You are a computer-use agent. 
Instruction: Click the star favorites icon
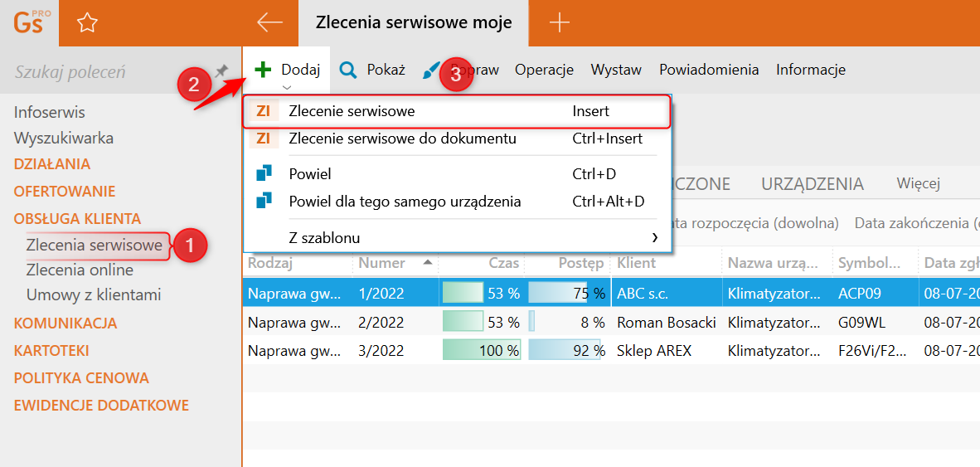tap(87, 23)
